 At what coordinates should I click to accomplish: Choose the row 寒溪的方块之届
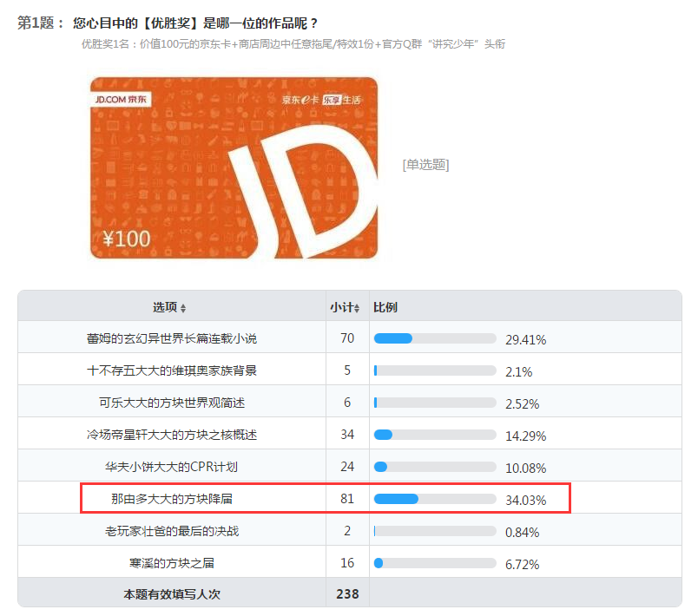[350, 561]
